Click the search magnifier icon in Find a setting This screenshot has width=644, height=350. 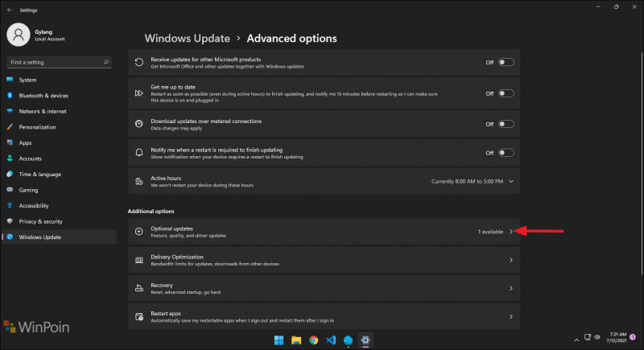106,62
